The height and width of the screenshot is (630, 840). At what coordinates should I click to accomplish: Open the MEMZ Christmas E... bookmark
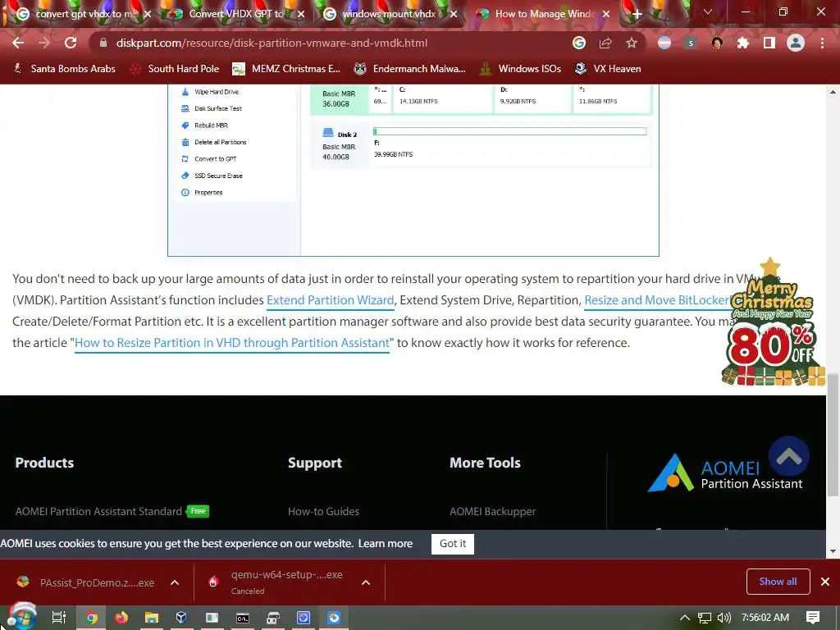(286, 69)
